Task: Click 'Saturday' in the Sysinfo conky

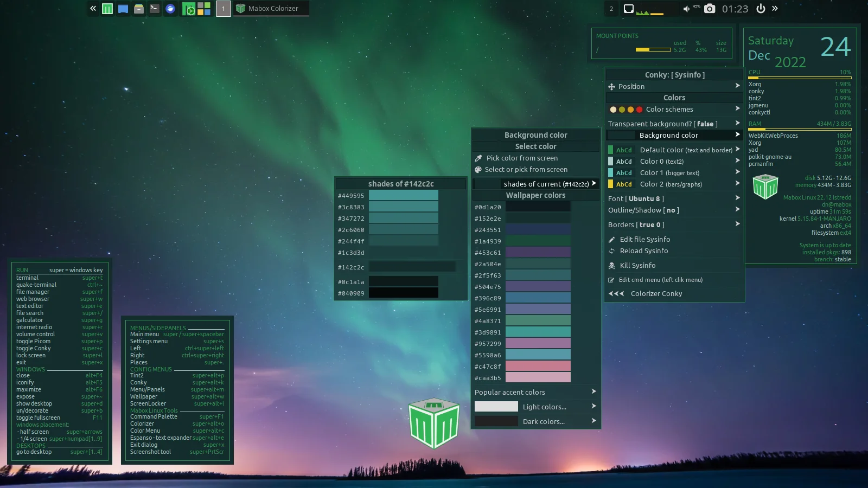Action: [770, 41]
